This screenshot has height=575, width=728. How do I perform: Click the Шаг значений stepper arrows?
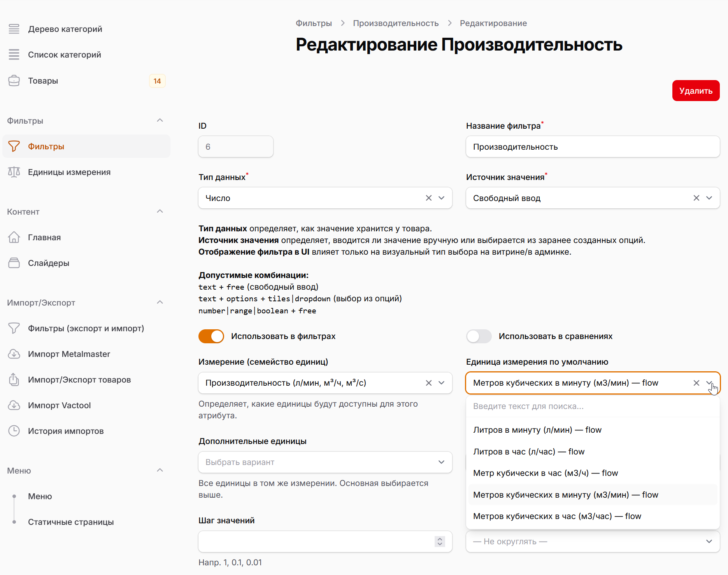[440, 542]
